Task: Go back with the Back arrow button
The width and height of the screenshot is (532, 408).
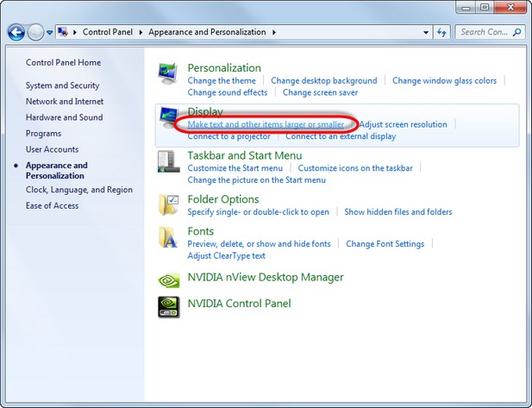Action: tap(16, 33)
